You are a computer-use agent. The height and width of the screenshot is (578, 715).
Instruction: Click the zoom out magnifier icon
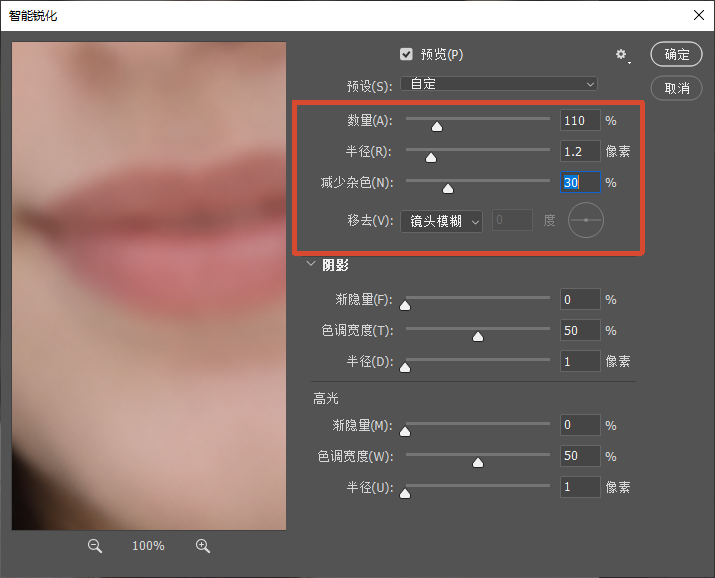click(95, 546)
